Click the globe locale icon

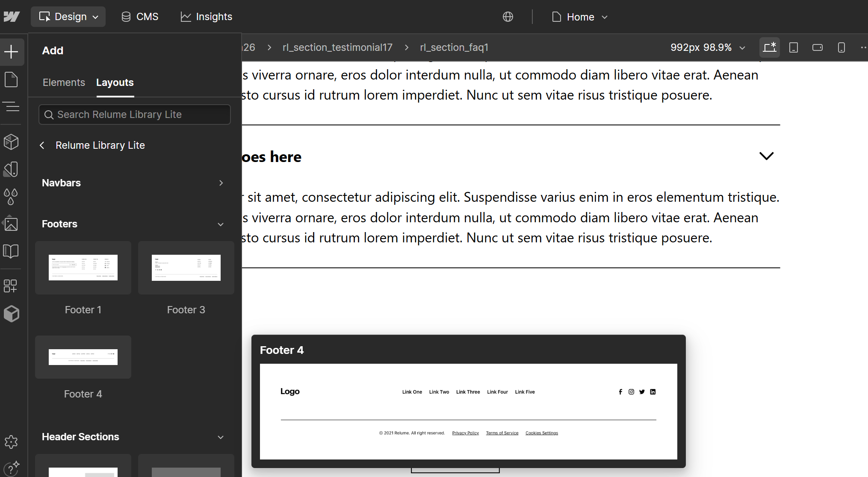point(508,17)
